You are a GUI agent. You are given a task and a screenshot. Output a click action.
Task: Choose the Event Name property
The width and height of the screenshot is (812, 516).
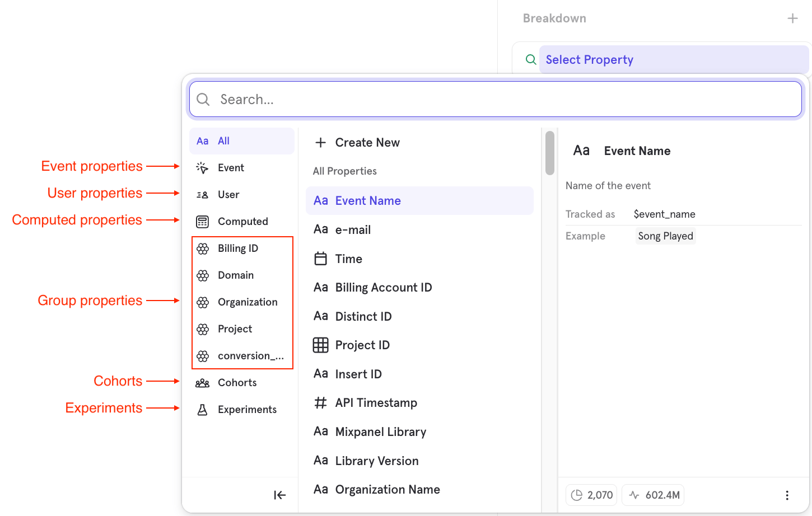(419, 200)
